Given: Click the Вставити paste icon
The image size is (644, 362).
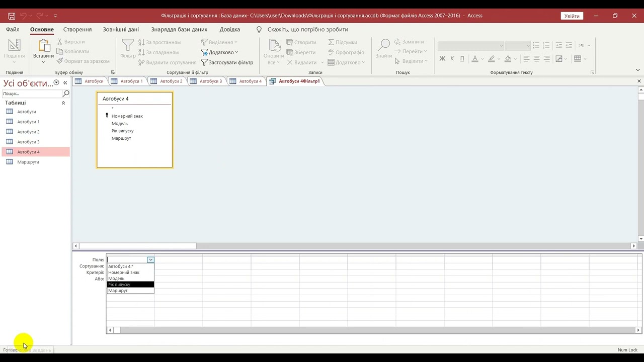Looking at the screenshot, I should (x=43, y=46).
